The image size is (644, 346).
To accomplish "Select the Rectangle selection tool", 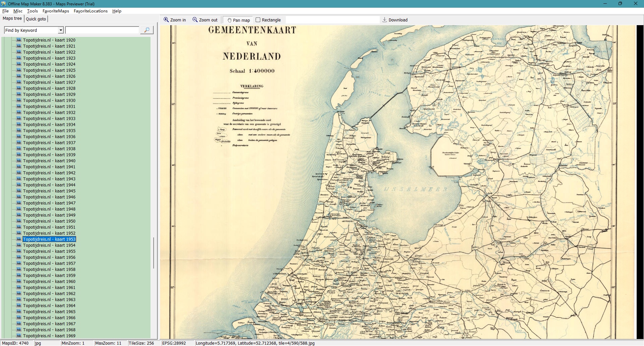I will click(x=258, y=20).
